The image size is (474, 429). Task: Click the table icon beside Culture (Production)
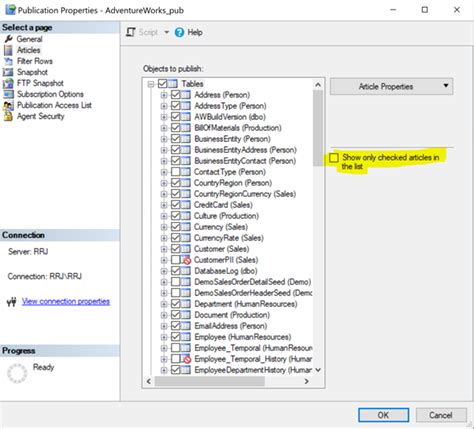tap(186, 216)
